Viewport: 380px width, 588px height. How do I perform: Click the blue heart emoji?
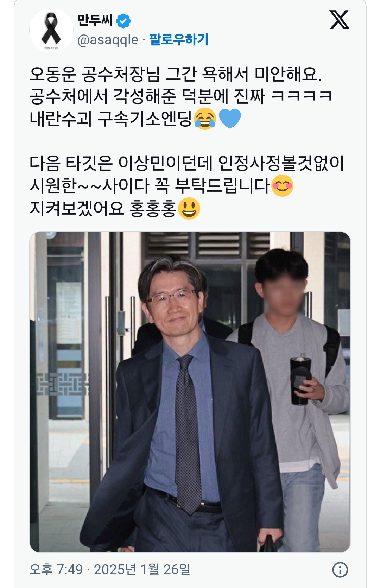point(230,119)
